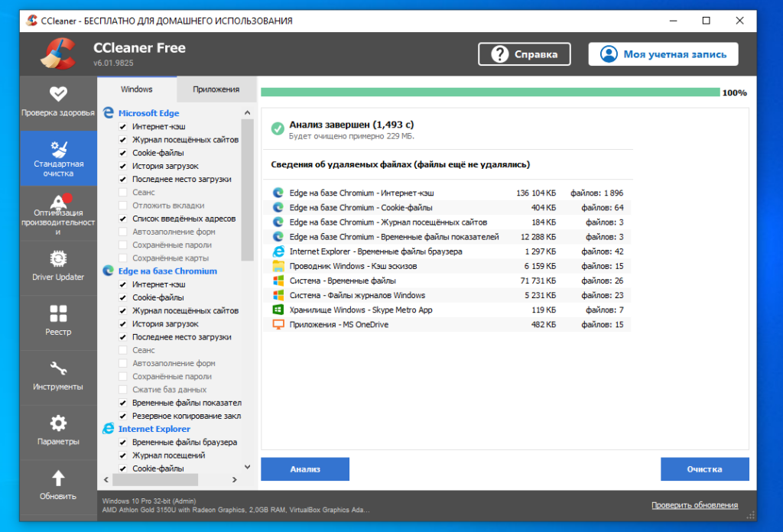
Task: Click the Хранилище Windows - Skype Metro App text
Action: [x=361, y=310]
